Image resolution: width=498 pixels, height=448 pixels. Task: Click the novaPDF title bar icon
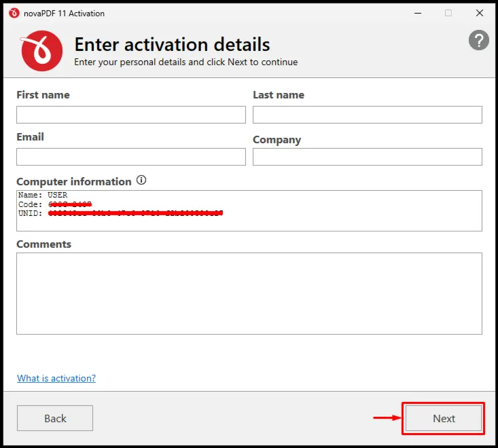click(14, 14)
